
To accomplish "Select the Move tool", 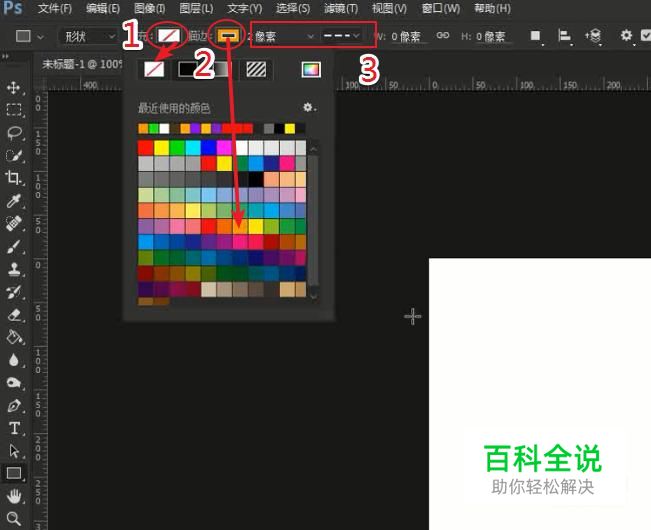I will (14, 88).
